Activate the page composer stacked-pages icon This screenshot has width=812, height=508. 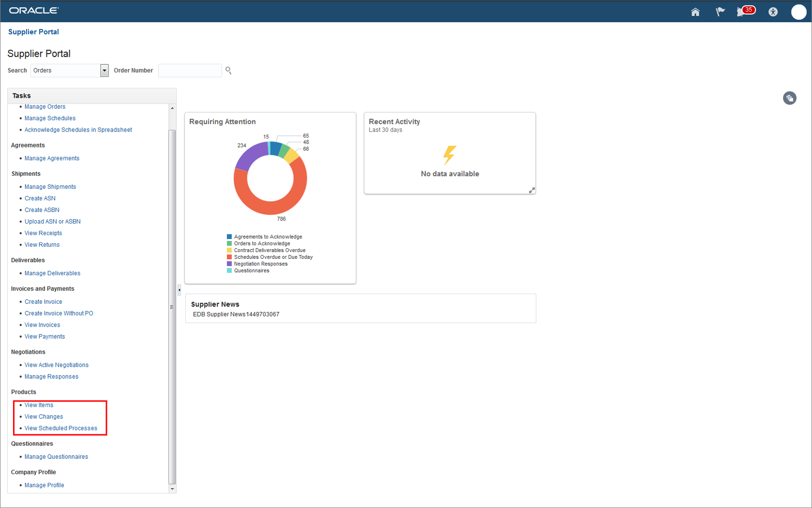point(790,98)
